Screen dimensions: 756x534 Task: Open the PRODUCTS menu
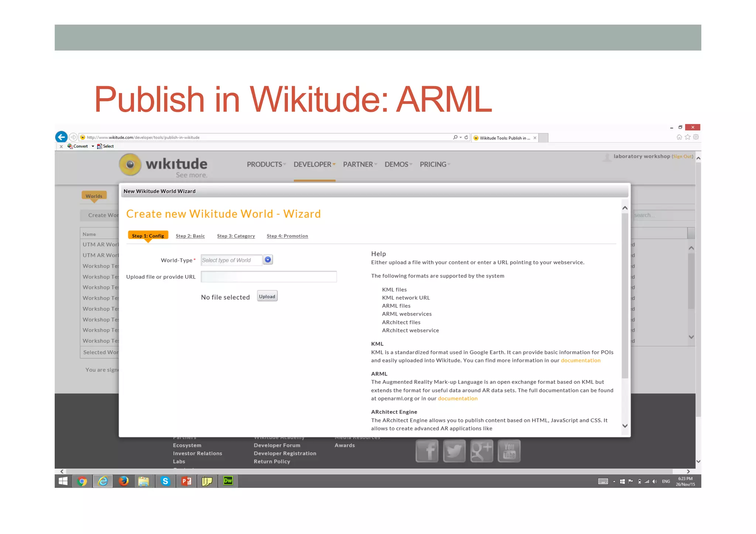tap(266, 165)
